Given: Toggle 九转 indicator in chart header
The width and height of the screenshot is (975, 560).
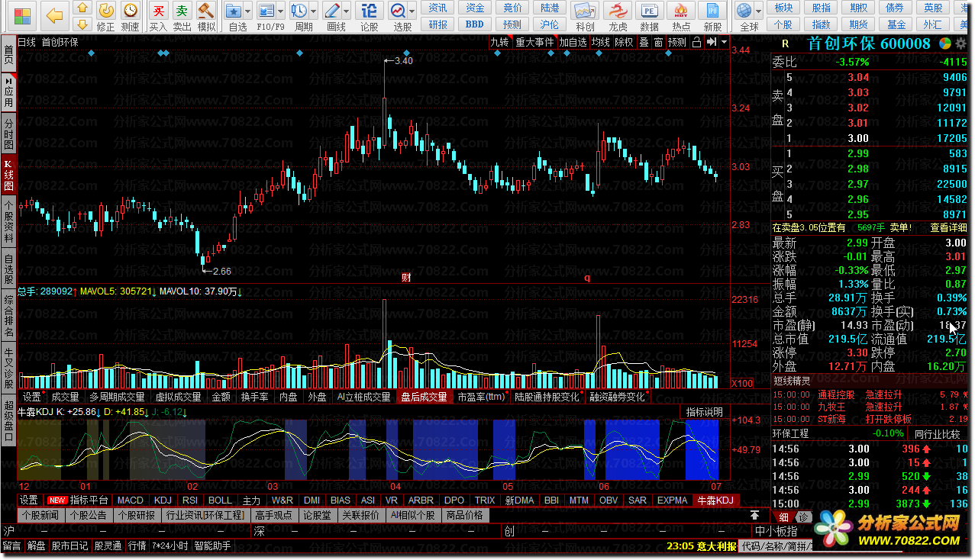Looking at the screenshot, I should (x=499, y=43).
